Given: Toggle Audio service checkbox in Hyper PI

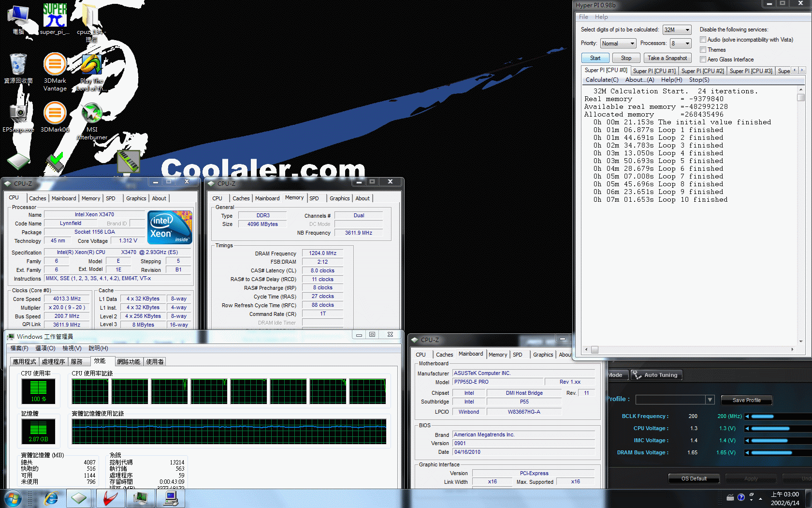Looking at the screenshot, I should tap(703, 40).
